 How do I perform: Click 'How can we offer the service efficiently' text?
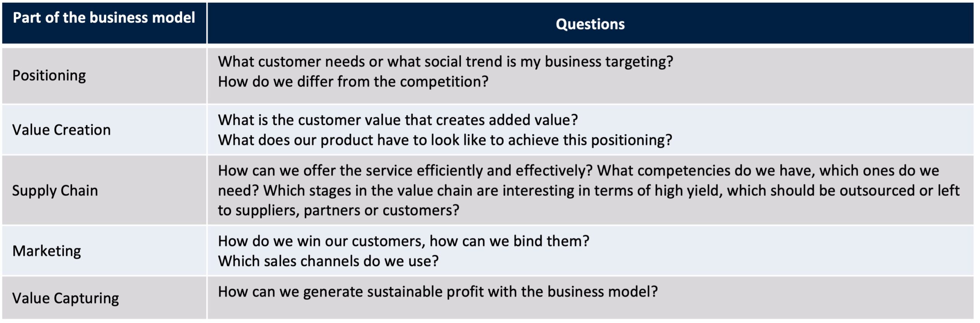click(x=405, y=171)
